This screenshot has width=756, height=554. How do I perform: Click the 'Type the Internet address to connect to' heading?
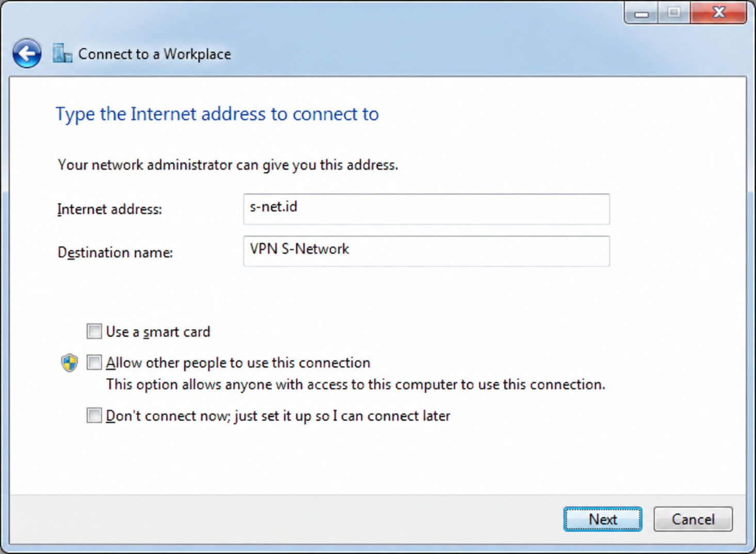(217, 114)
